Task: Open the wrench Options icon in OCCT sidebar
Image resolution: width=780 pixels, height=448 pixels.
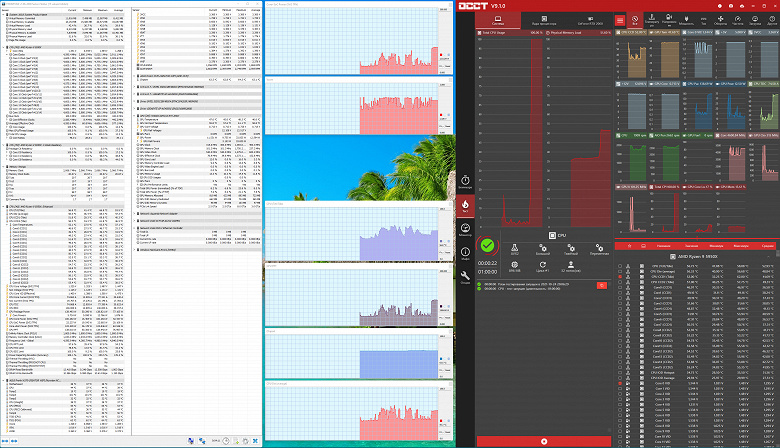Action: pyautogui.click(x=465, y=277)
